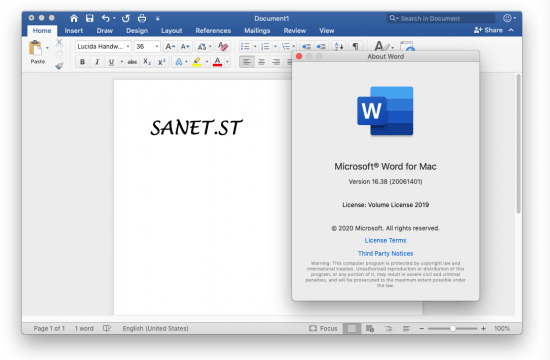Viewport: 550px width, 360px height.
Task: Open bullet list style dropdown arrow
Action: click(x=255, y=46)
